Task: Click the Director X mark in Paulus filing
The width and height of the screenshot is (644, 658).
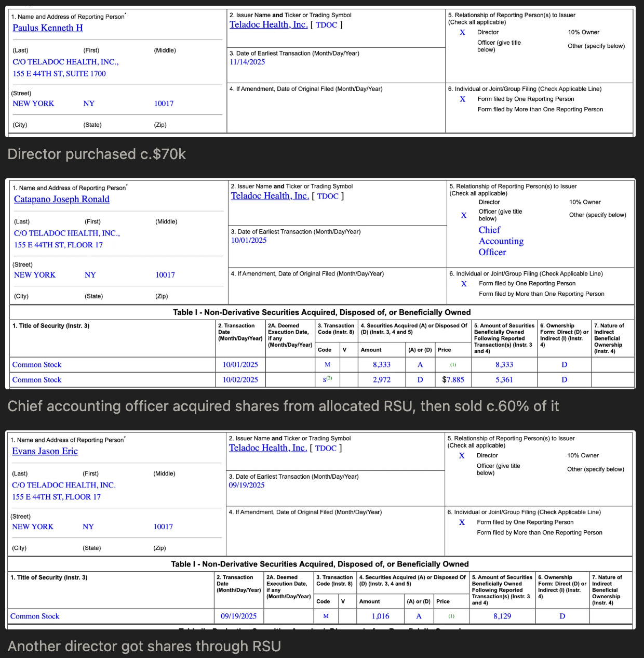Action: pos(462,32)
